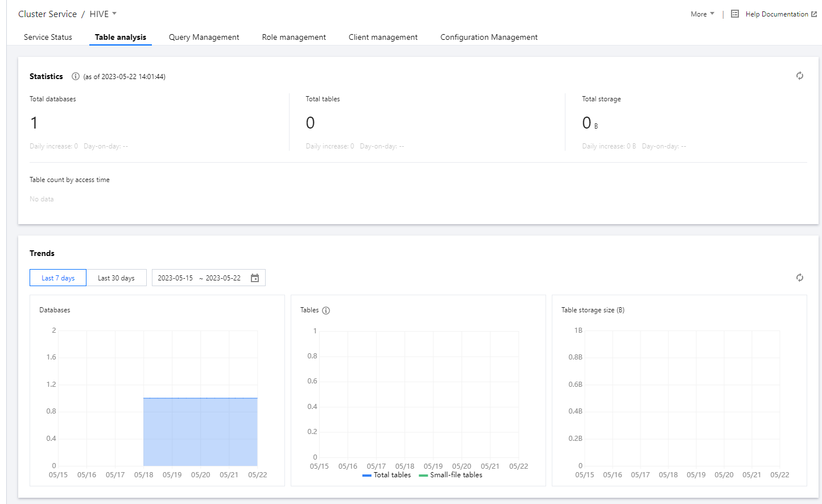Click the Cluster Service breadcrumb link

[47, 14]
